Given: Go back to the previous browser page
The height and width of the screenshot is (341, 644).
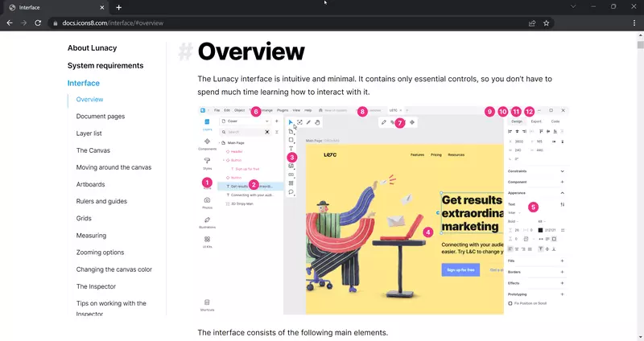Looking at the screenshot, I should coord(10,23).
